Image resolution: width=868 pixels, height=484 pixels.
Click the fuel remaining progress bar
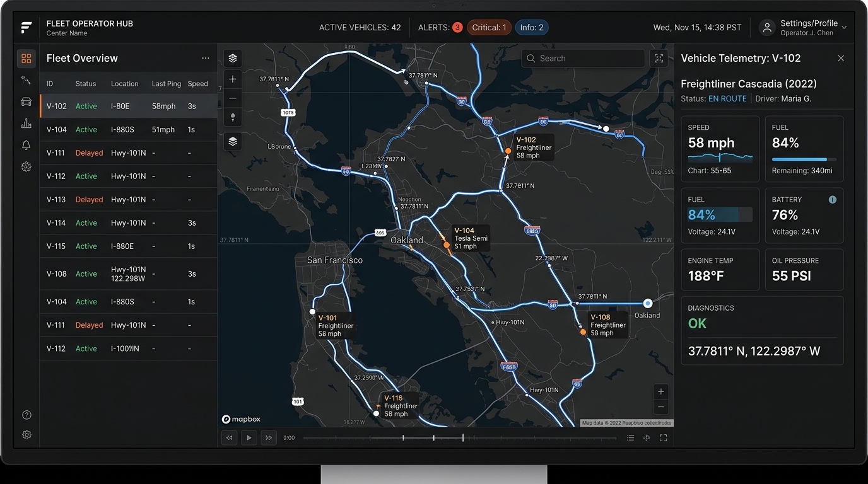point(804,159)
